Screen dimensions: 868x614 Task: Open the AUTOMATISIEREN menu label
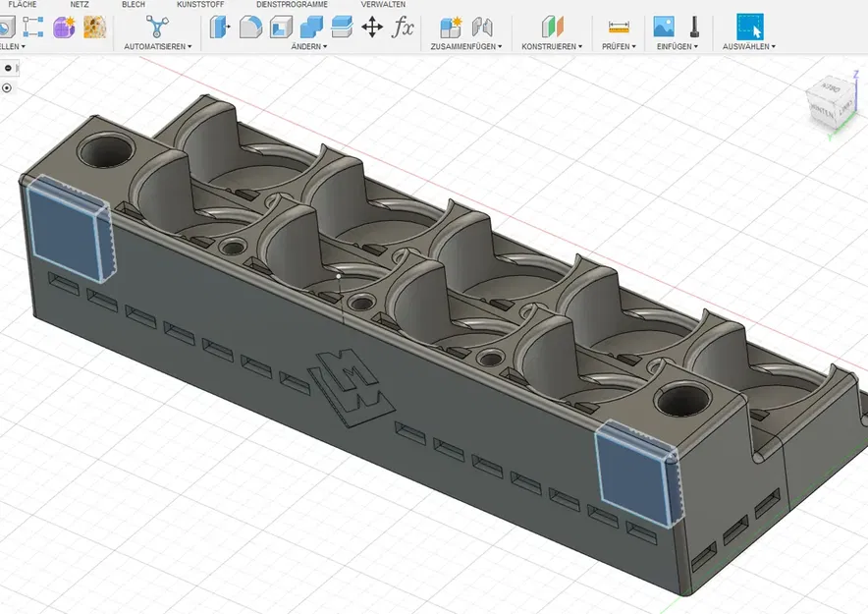click(157, 46)
